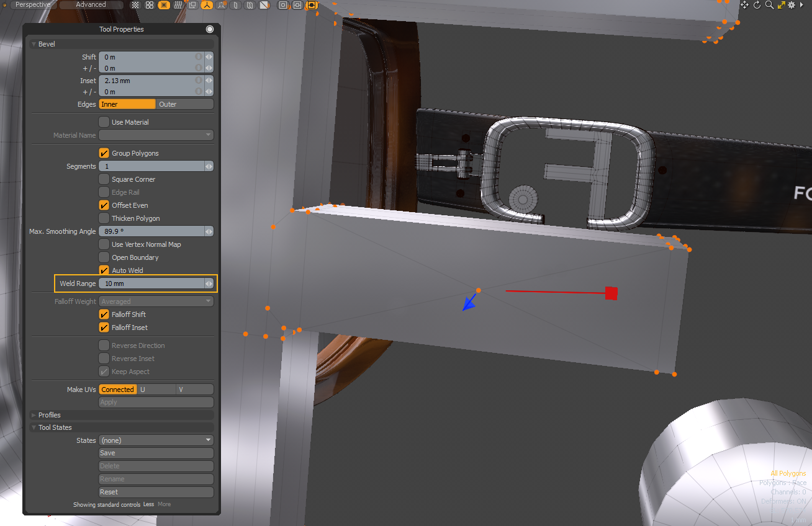Click the keyframe circle in Shift field
Image resolution: width=812 pixels, height=526 pixels.
(199, 56)
